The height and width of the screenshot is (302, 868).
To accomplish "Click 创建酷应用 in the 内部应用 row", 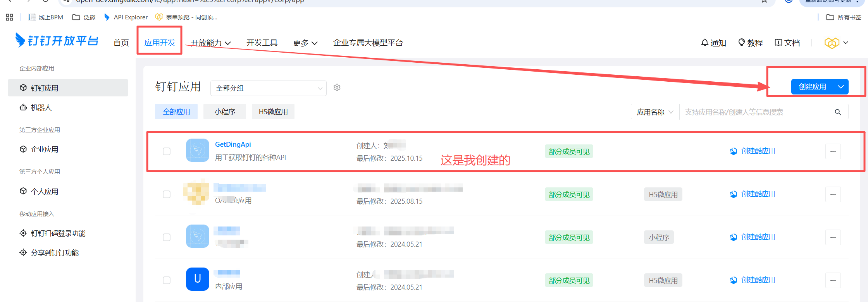I will tap(753, 280).
